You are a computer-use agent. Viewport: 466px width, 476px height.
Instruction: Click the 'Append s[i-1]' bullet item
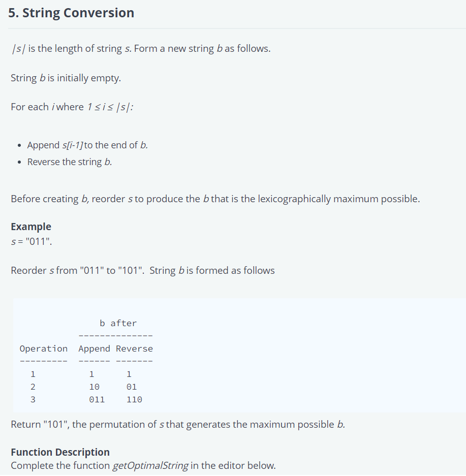[87, 145]
